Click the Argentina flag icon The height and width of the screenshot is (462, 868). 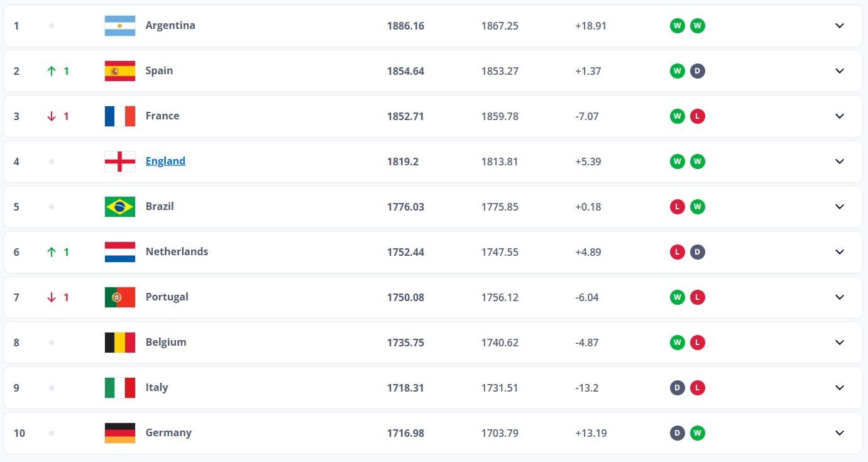click(119, 26)
